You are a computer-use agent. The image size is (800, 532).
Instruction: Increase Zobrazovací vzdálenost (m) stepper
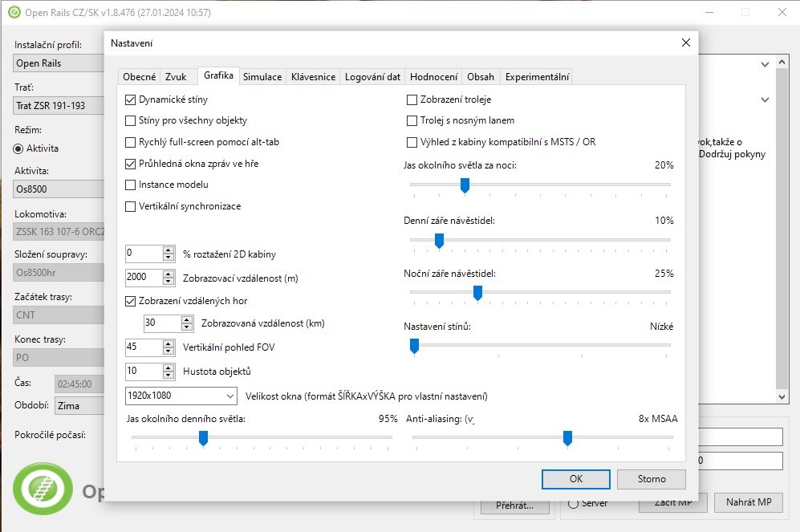click(169, 274)
